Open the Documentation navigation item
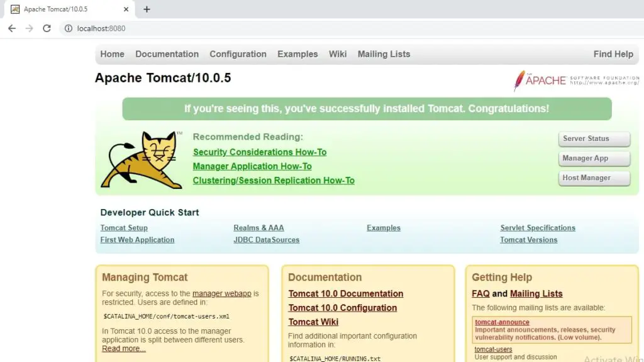Viewport: 644px width, 362px height. click(x=167, y=54)
